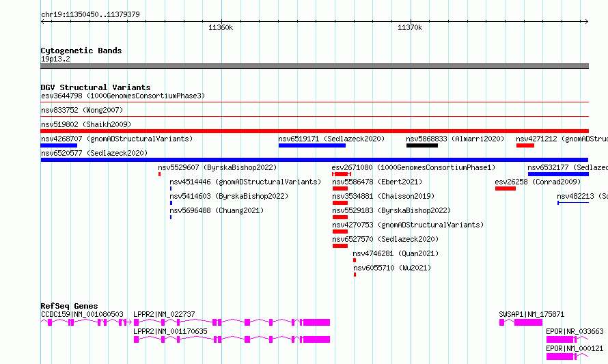Select the blue bar under nsv6519171
Screen dimensions: 608x364
(312, 145)
